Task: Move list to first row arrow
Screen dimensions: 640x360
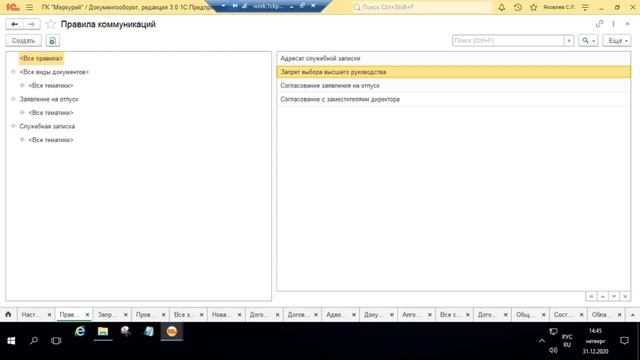Action: tap(591, 296)
